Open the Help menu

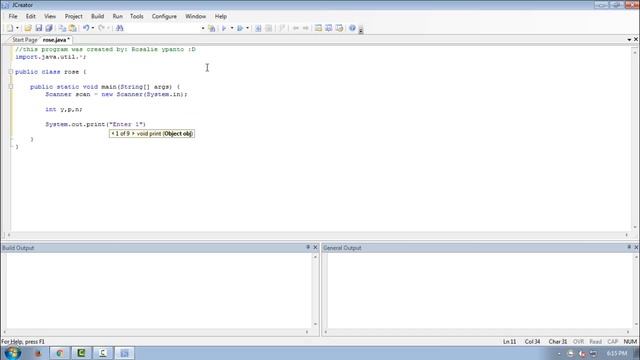220,16
